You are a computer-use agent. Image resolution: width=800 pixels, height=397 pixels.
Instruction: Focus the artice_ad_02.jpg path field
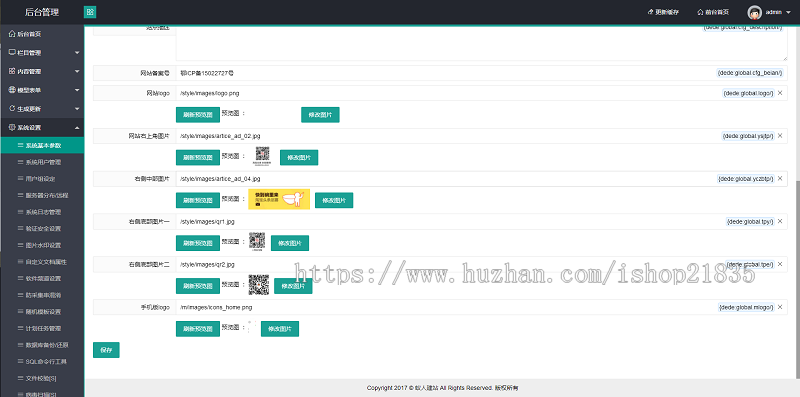coord(481,136)
